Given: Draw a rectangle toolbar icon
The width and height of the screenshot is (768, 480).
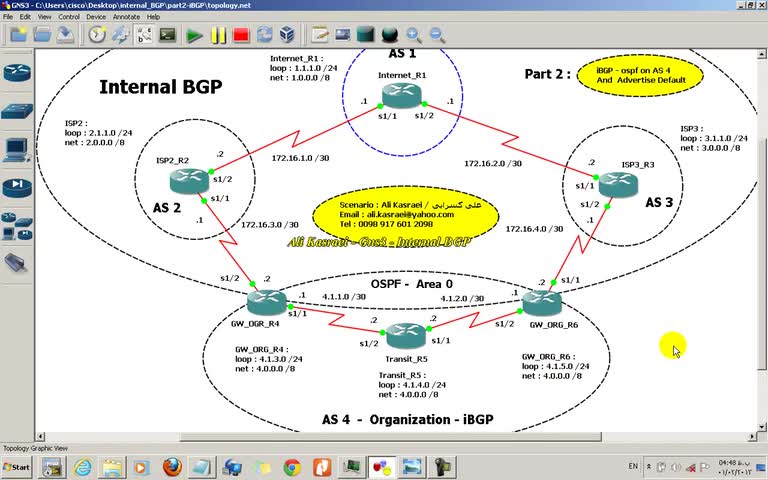Looking at the screenshot, I should pos(366,35).
